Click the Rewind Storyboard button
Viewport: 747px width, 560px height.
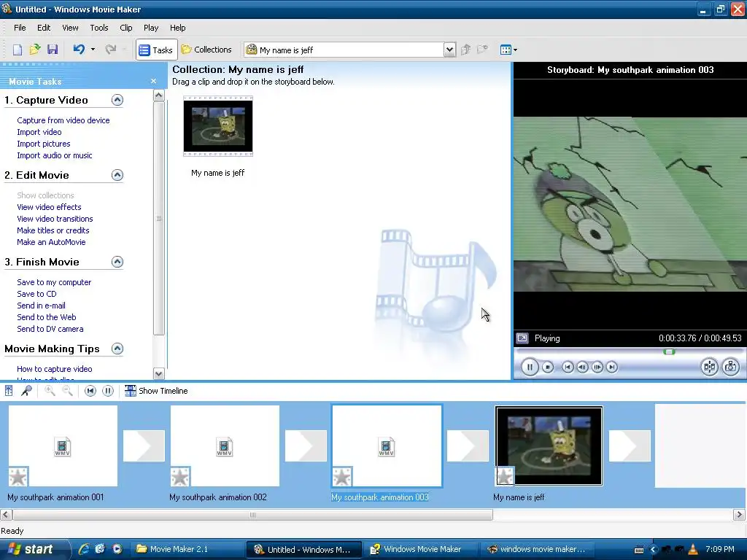click(x=90, y=391)
